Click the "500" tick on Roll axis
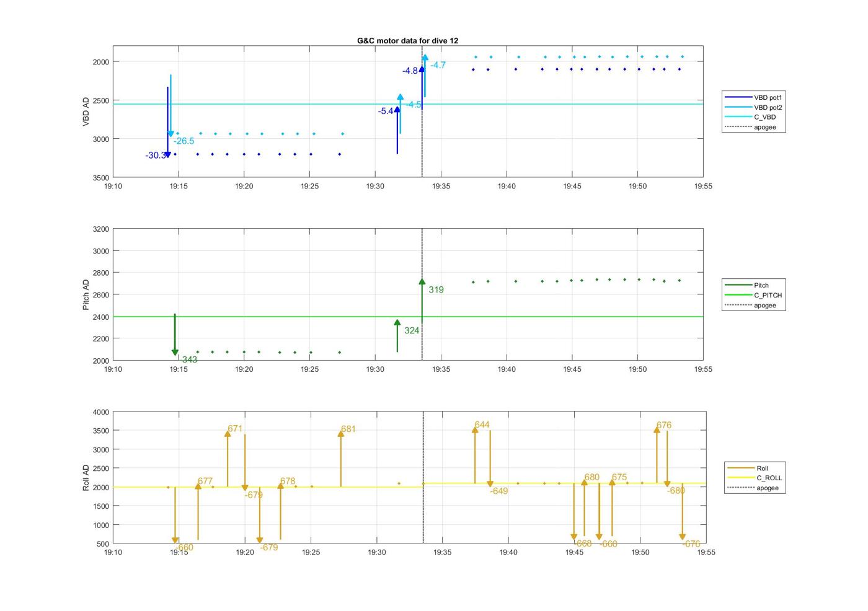 click(103, 544)
